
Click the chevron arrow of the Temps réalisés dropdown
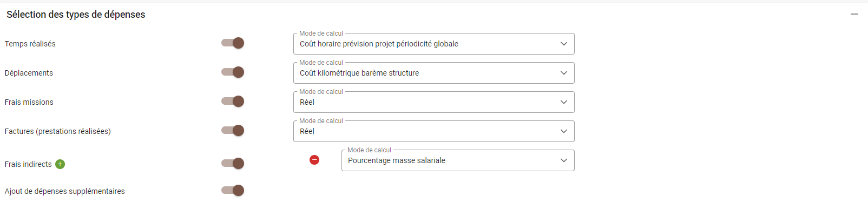564,44
